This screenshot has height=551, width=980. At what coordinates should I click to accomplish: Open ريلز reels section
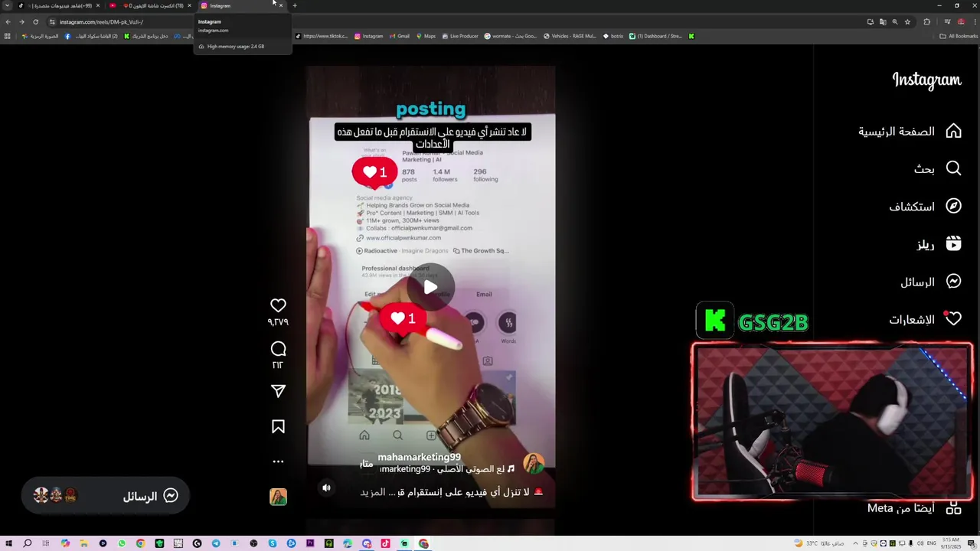(x=939, y=244)
